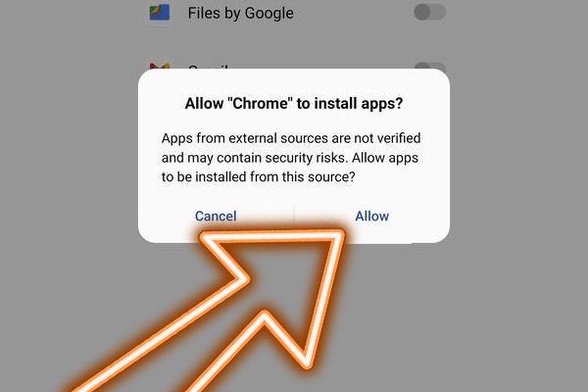Click the "Allow Chrome to install apps?" heading
This screenshot has width=588, height=392.
pos(294,103)
